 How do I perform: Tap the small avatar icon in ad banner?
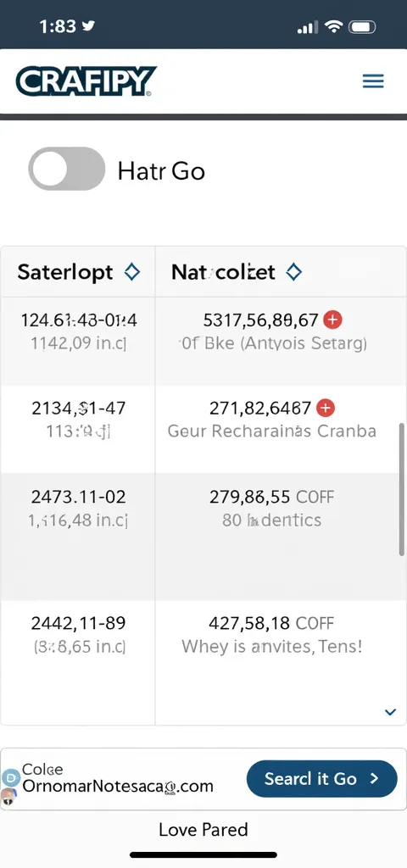tap(8, 797)
